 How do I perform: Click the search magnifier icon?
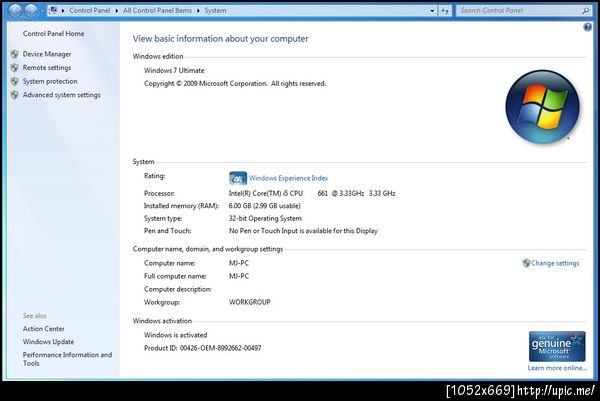(x=585, y=11)
